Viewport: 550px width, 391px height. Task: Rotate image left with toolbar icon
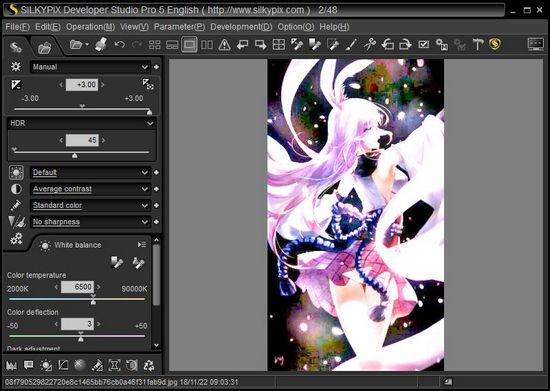tap(388, 45)
